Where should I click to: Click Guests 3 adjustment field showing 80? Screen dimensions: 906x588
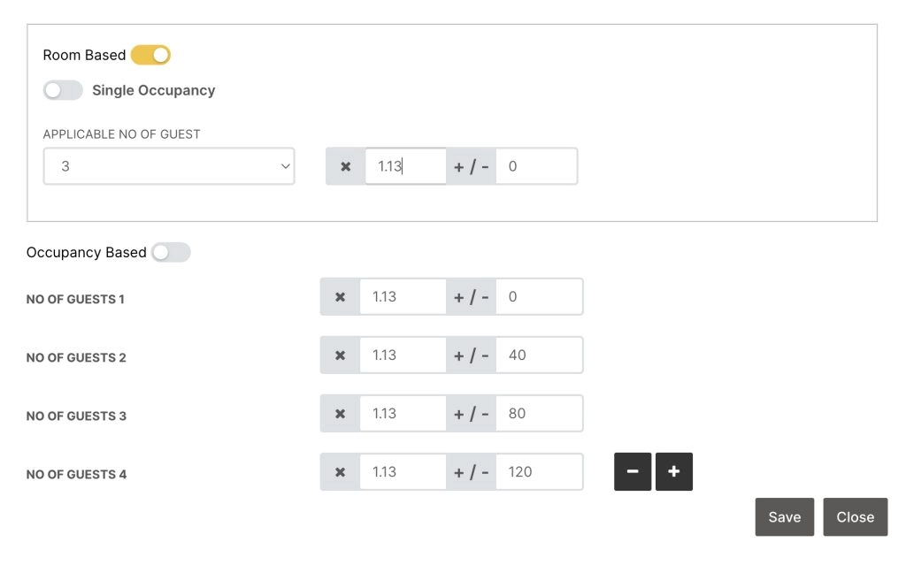click(x=539, y=414)
